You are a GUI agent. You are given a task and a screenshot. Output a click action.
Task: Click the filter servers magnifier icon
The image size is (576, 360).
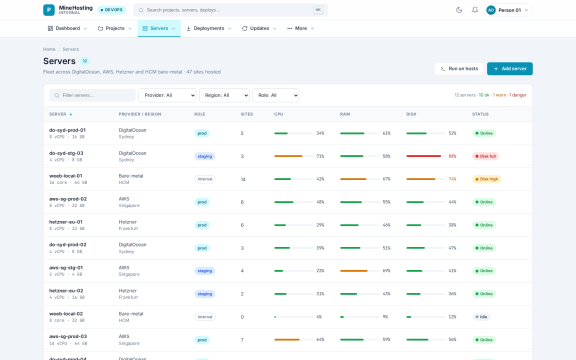click(57, 95)
